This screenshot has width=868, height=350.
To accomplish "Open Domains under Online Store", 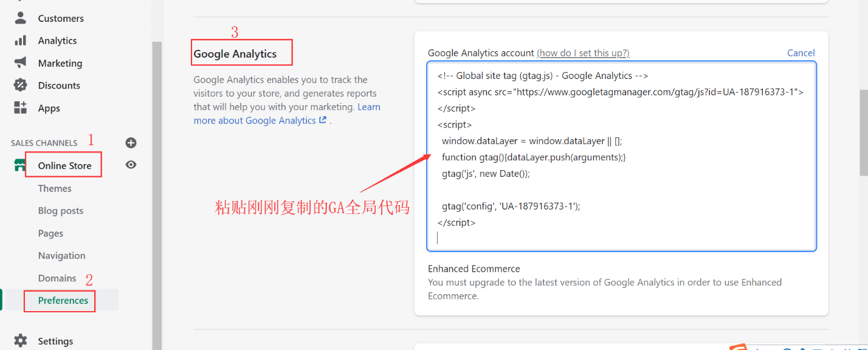I will coord(57,278).
